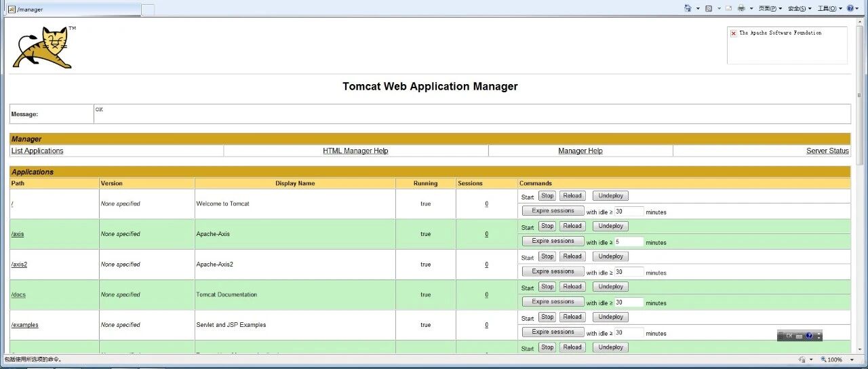This screenshot has width=868, height=369.
Task: Undeploy the Tomcat Documentation application
Action: pos(610,286)
